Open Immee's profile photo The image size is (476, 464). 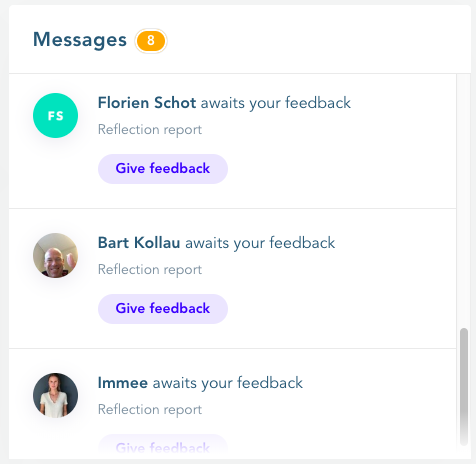[55, 395]
